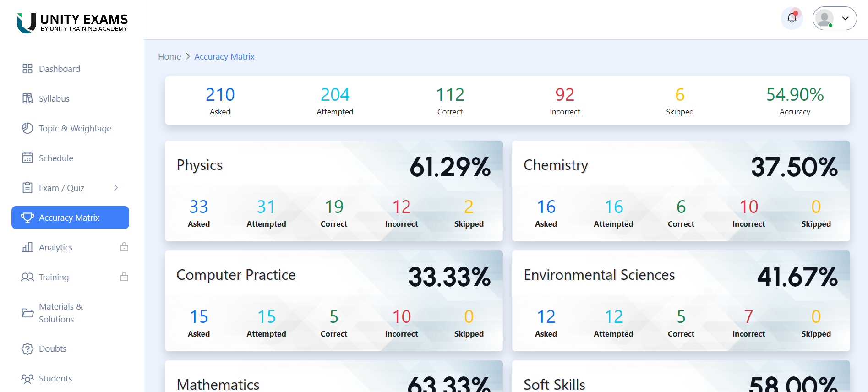Select the Chemistry accuracy card
Screen dimensions: 868x392
(x=681, y=191)
